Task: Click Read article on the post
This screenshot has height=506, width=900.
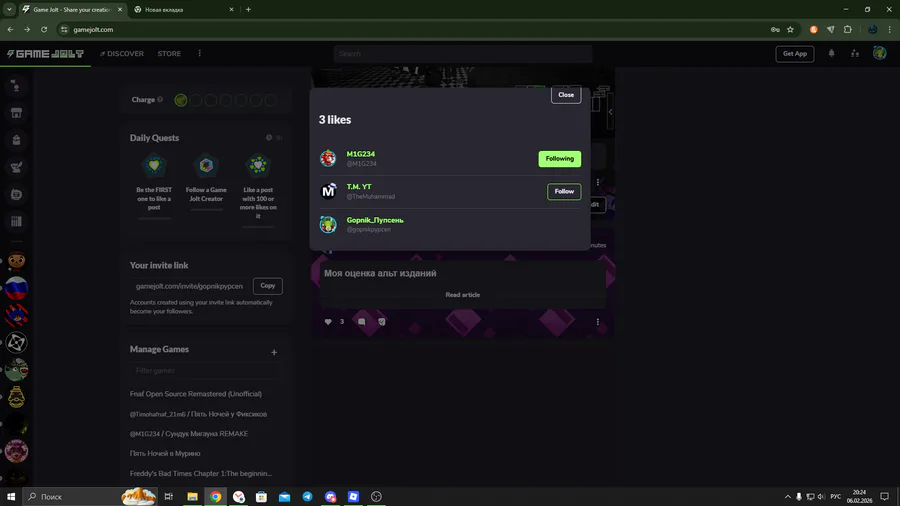Action: pos(463,295)
